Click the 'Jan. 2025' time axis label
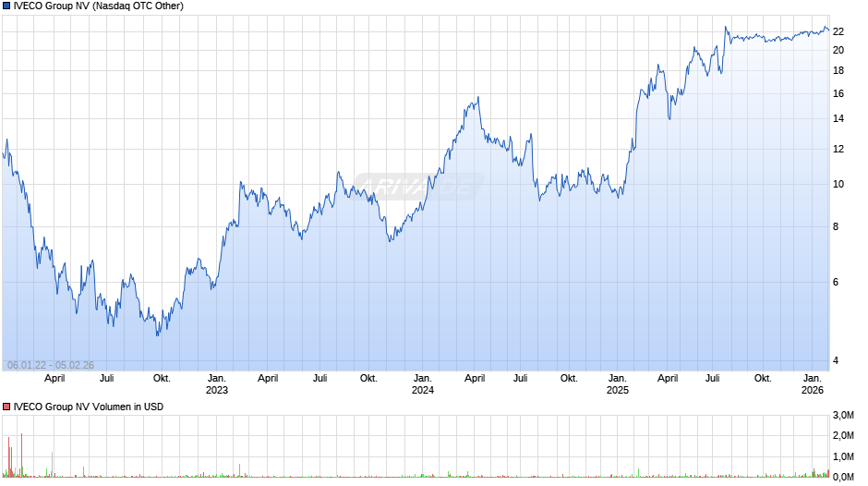Viewport: 868px width, 486px height. (618, 384)
